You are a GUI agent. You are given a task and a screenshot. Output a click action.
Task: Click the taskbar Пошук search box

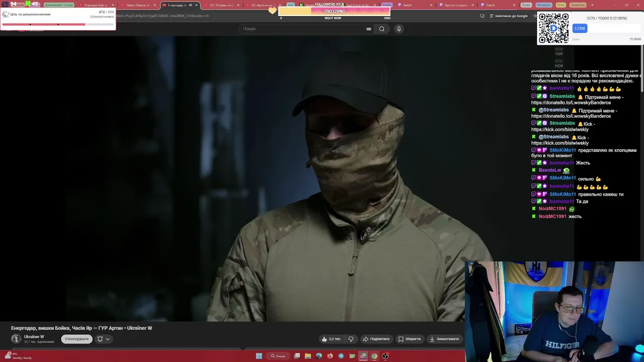click(278, 356)
